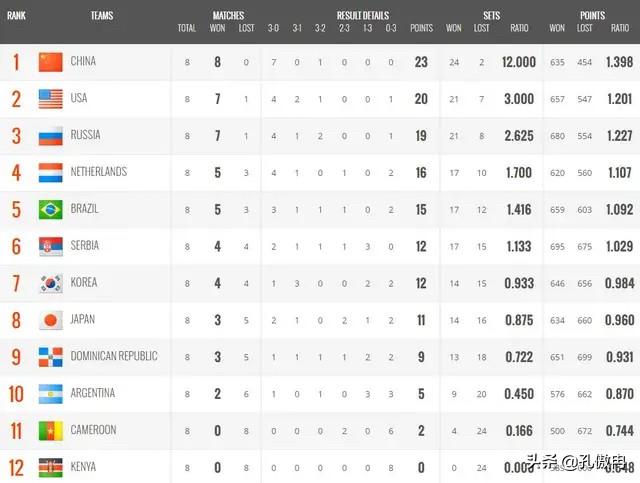Click the MATCHES WON column header
Viewport: 640px width, 483px height.
tap(217, 28)
